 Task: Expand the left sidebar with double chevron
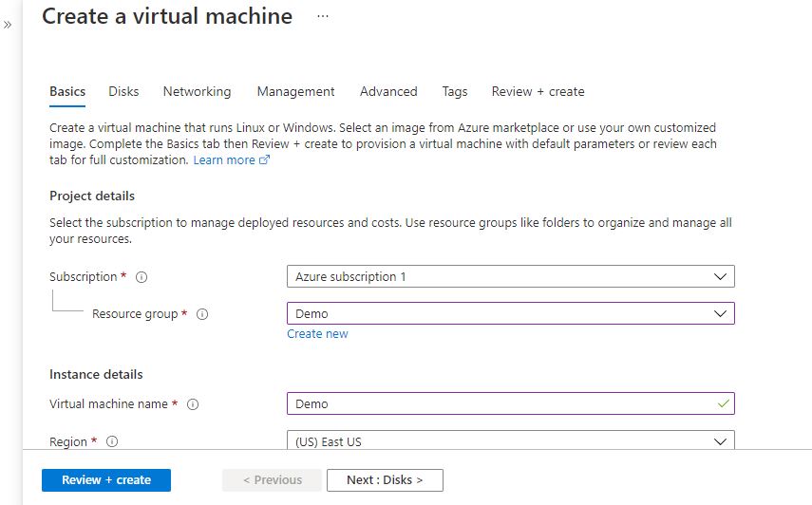click(x=9, y=24)
